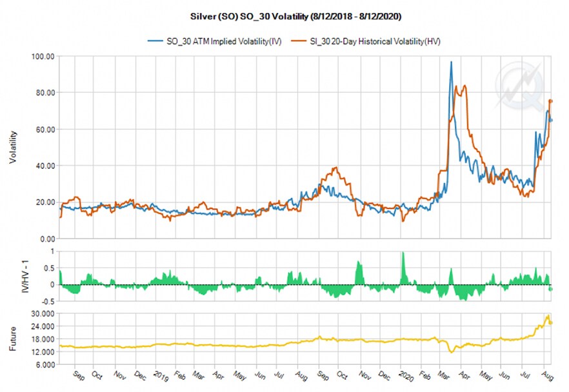This screenshot has width=569, height=392.
Task: Select the Future axis label
Action: point(14,338)
